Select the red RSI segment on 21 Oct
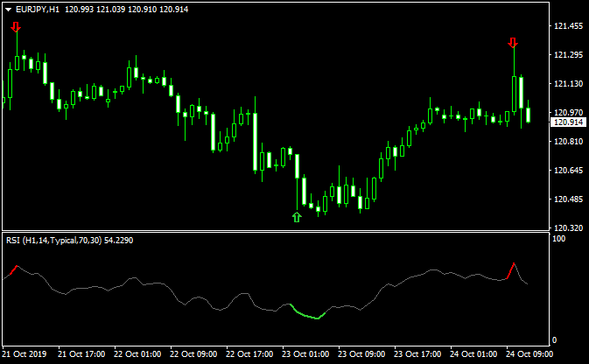This screenshot has height=364, width=589. point(13,269)
